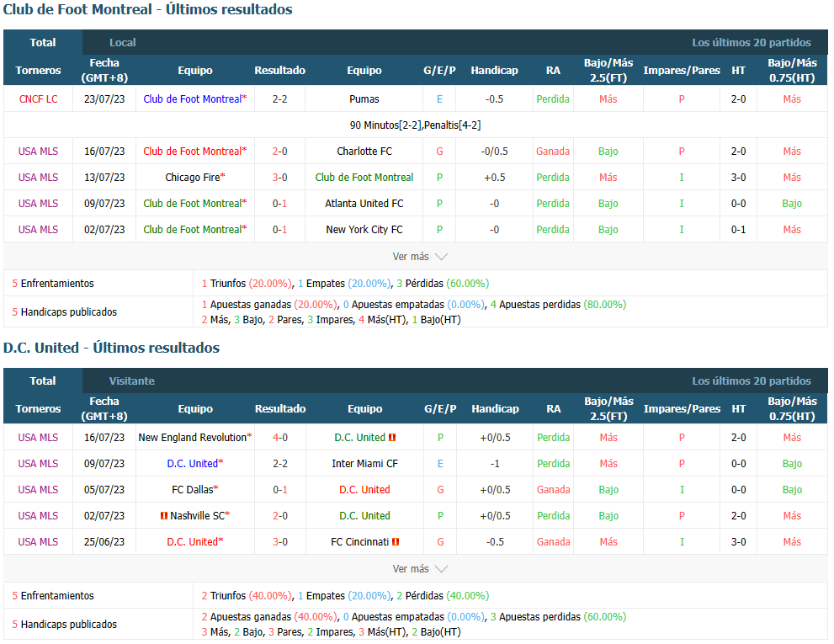Click the 3-0 result for Chicago Fire
This screenshot has width=834, height=644.
(279, 178)
